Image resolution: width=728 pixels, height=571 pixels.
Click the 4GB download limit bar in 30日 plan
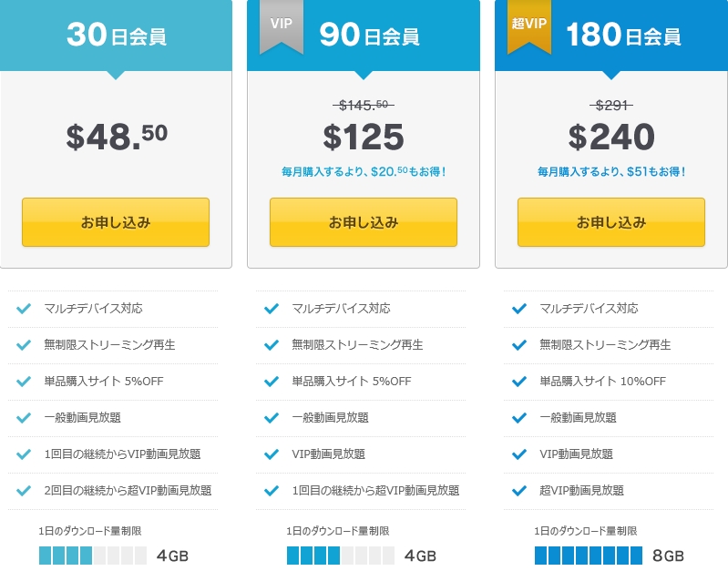[92, 556]
